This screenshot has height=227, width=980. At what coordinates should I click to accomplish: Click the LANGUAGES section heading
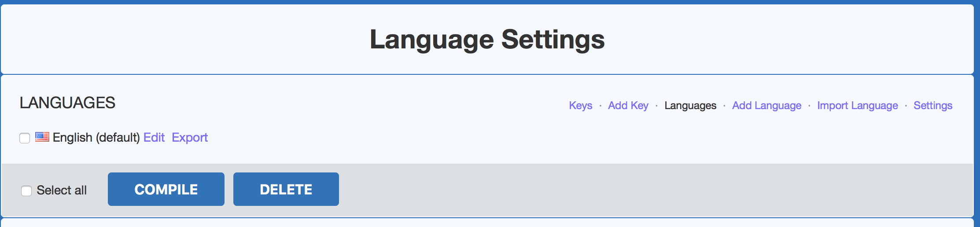point(67,103)
